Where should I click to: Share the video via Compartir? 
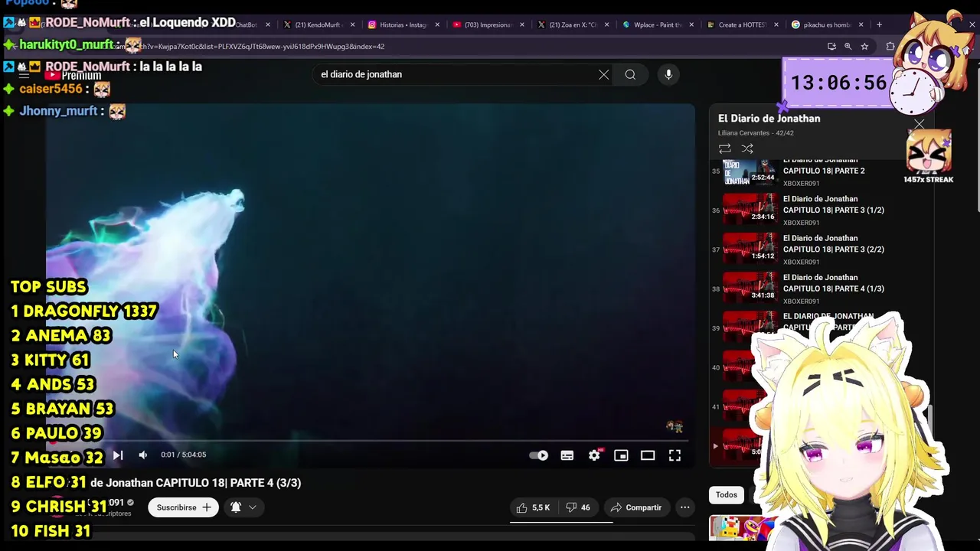point(636,507)
